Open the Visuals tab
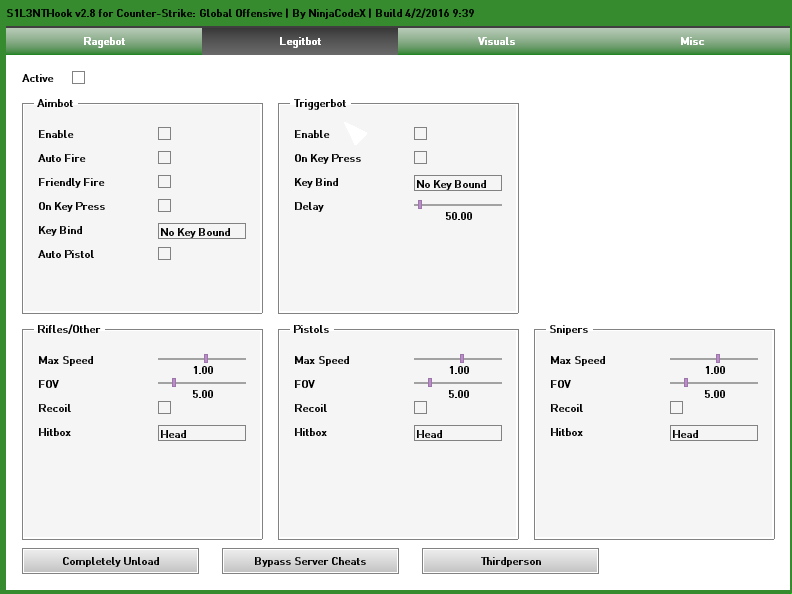 [496, 41]
